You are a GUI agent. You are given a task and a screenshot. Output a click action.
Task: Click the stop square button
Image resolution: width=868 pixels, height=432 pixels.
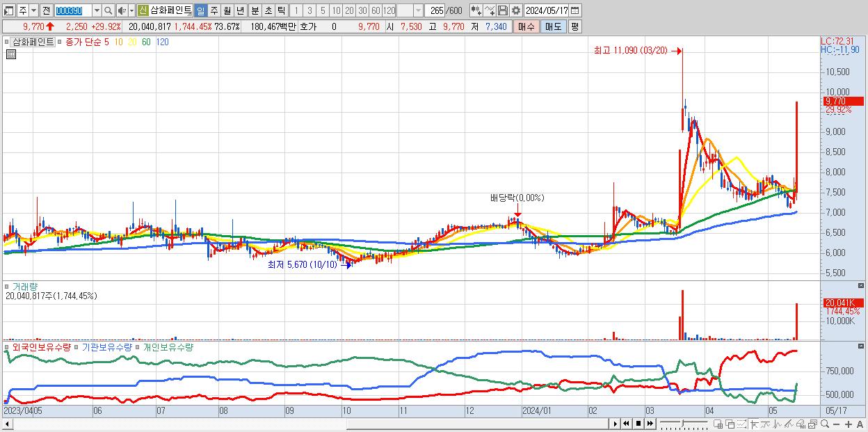click(638, 424)
